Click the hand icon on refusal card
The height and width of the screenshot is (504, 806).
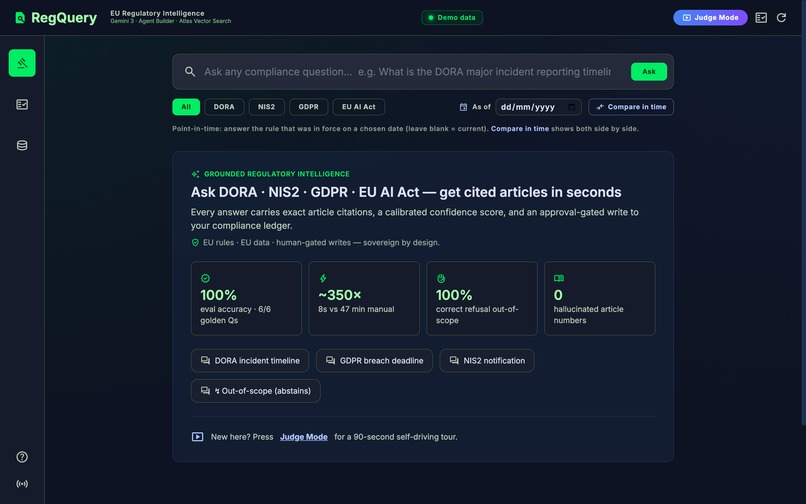pyautogui.click(x=441, y=278)
